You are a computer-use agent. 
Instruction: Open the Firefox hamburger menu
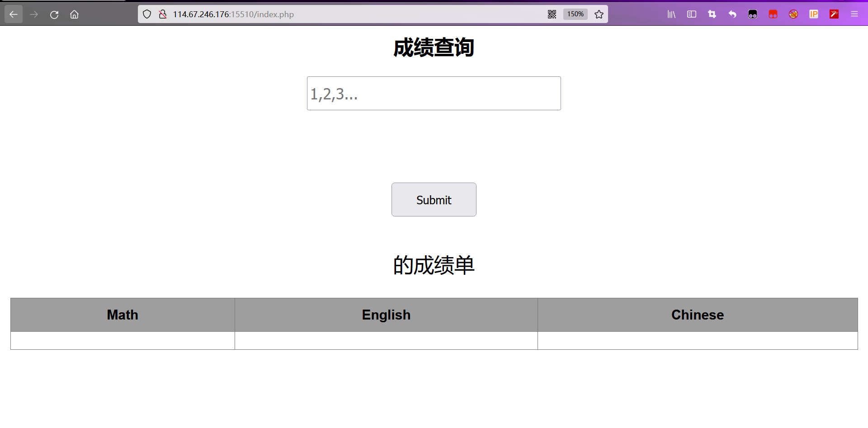[x=854, y=14]
